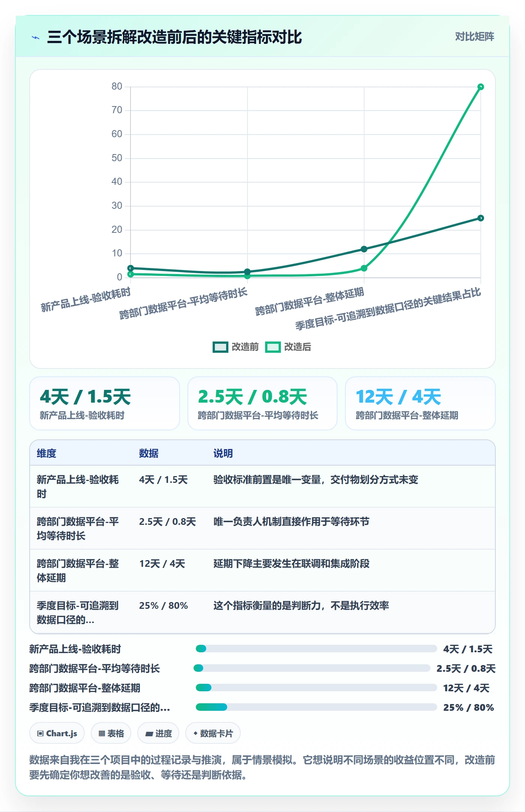Image resolution: width=525 pixels, height=812 pixels.
Task: Click x-axis label 季度目标-可追溯到数据口径的关键结果占比
Action: [387, 309]
